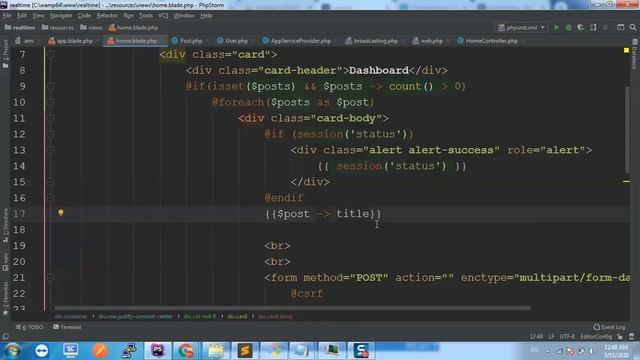Open the Structure tool window in the left sidebar

tap(5, 226)
